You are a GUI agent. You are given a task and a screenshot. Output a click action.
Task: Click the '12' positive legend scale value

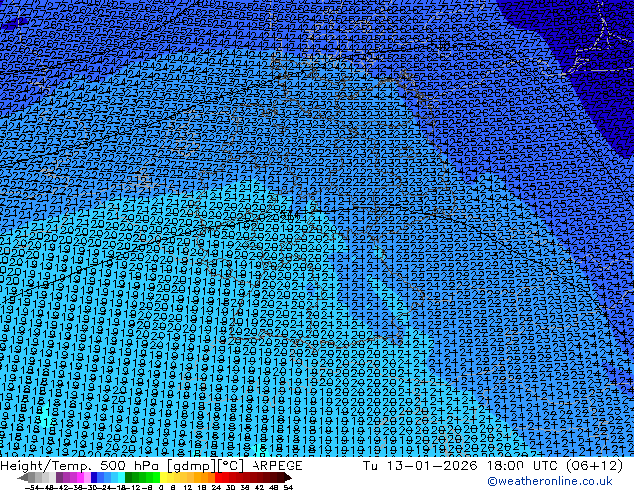pos(188,487)
